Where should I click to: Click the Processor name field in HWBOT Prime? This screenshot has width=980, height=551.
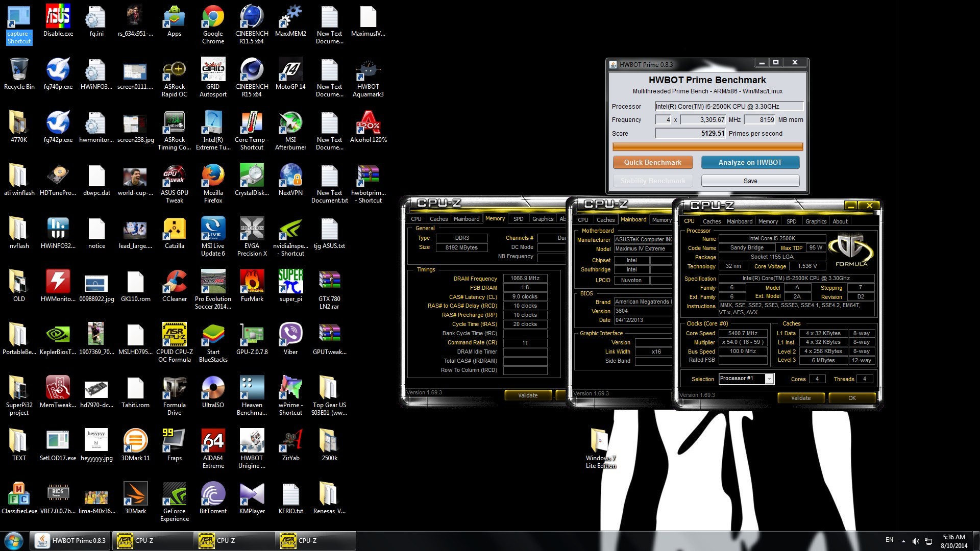[729, 106]
